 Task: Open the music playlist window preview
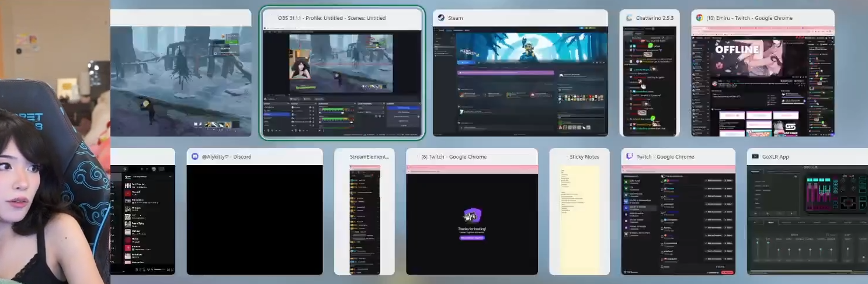[x=143, y=212]
